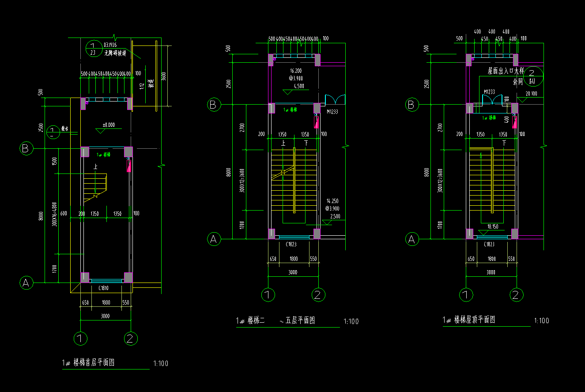Click the 下 stair label in roof plan
585x392 pixels.
pos(504,143)
